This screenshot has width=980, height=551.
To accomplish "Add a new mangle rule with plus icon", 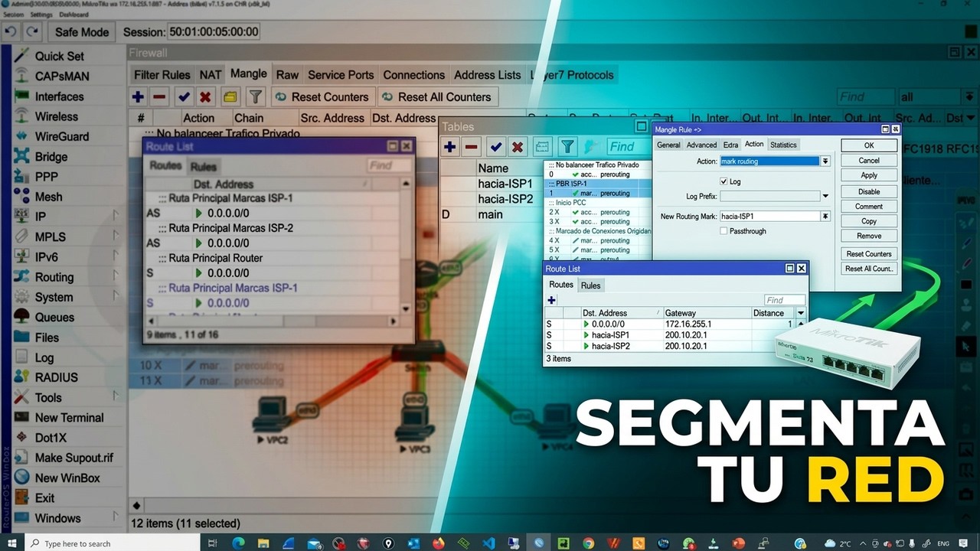I will point(138,97).
